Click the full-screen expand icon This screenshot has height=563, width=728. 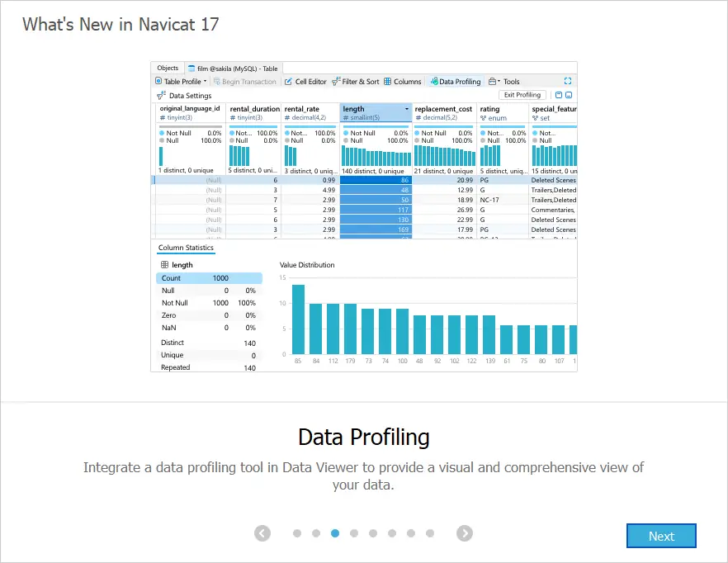pyautogui.click(x=568, y=81)
